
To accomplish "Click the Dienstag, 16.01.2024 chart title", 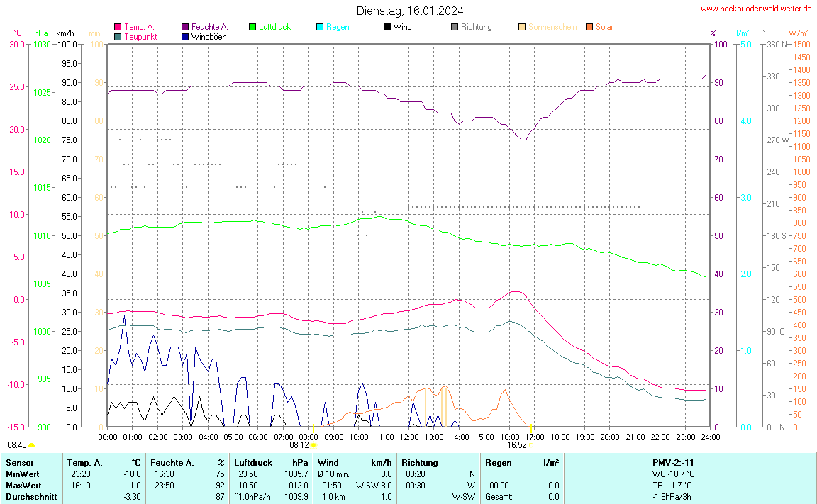I will (410, 11).
